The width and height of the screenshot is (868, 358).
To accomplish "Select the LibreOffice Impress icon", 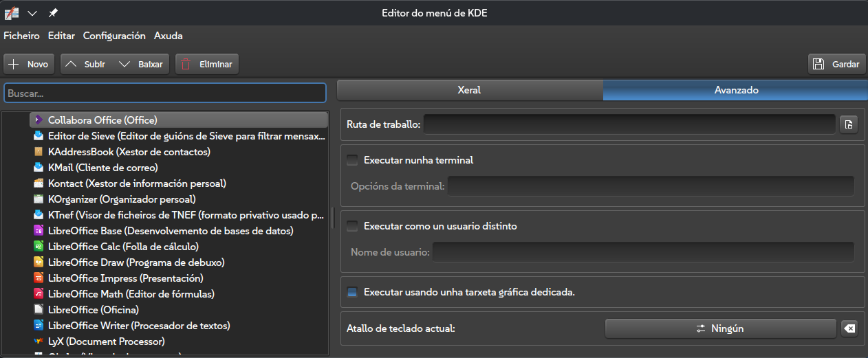I will [39, 278].
